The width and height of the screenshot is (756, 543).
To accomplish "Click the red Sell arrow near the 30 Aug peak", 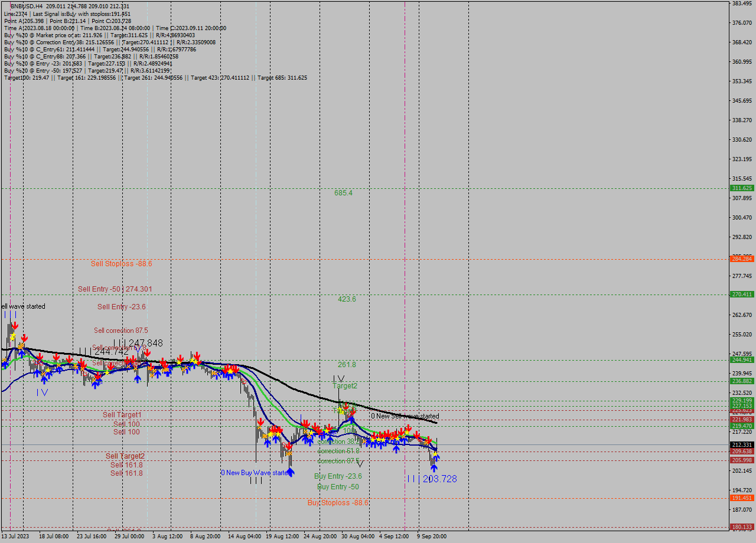I will point(347,407).
